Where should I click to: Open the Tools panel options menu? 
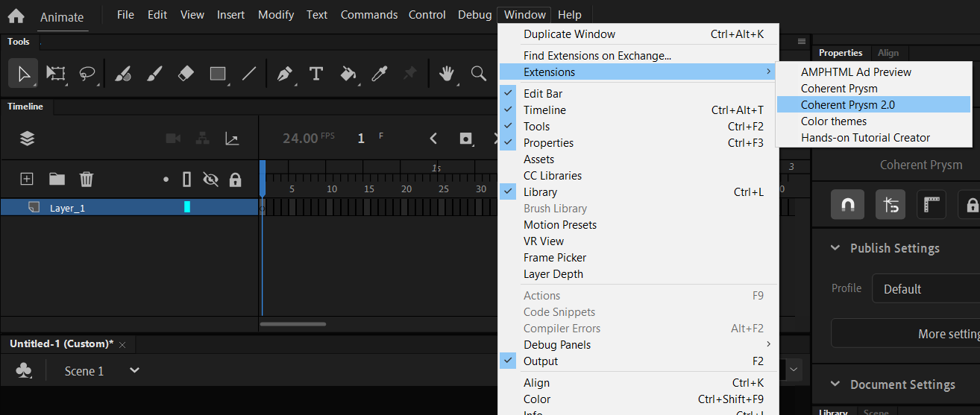coord(802,42)
